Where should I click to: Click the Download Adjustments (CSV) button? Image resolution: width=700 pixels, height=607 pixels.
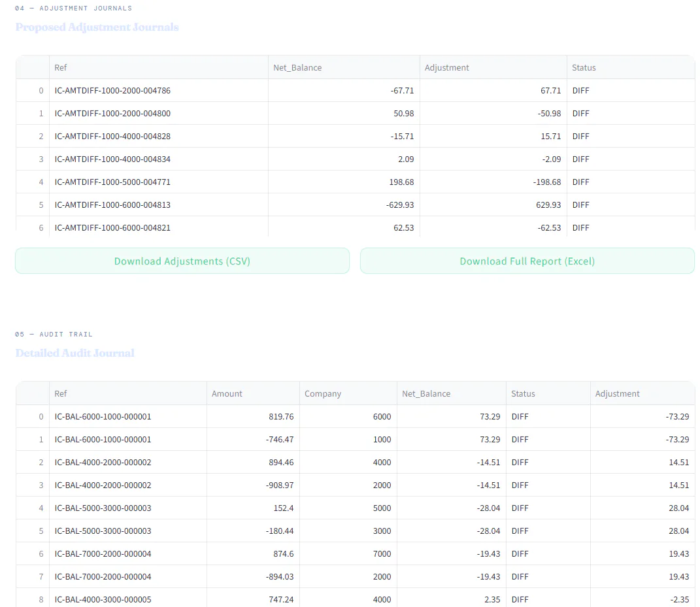(x=182, y=261)
